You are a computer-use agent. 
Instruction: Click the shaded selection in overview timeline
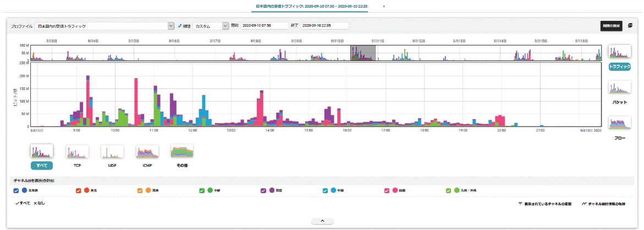point(363,53)
